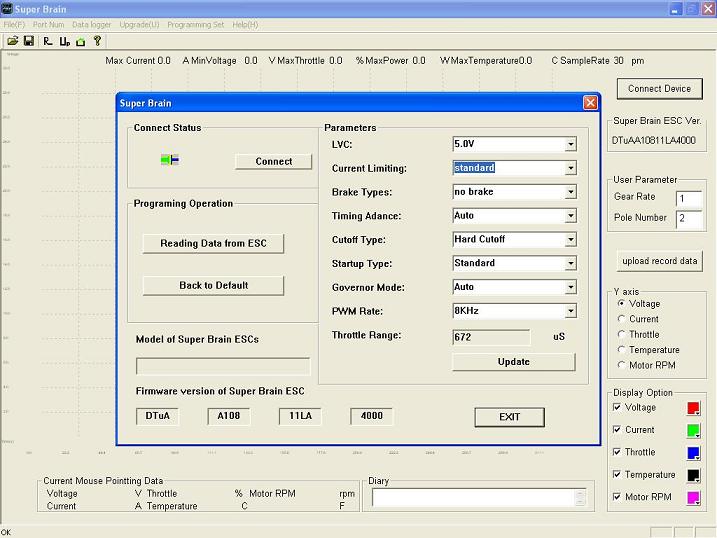The image size is (717, 538).
Task: Select Temperature radio for Y axis
Action: [621, 350]
